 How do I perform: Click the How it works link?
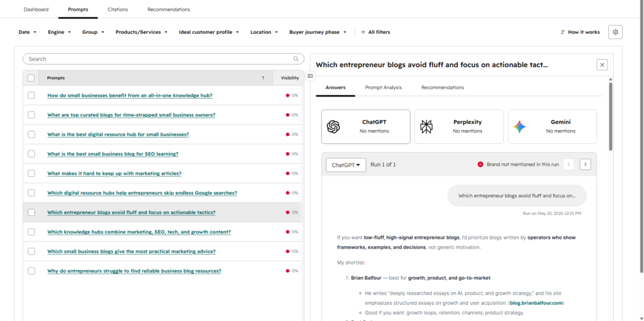point(580,32)
